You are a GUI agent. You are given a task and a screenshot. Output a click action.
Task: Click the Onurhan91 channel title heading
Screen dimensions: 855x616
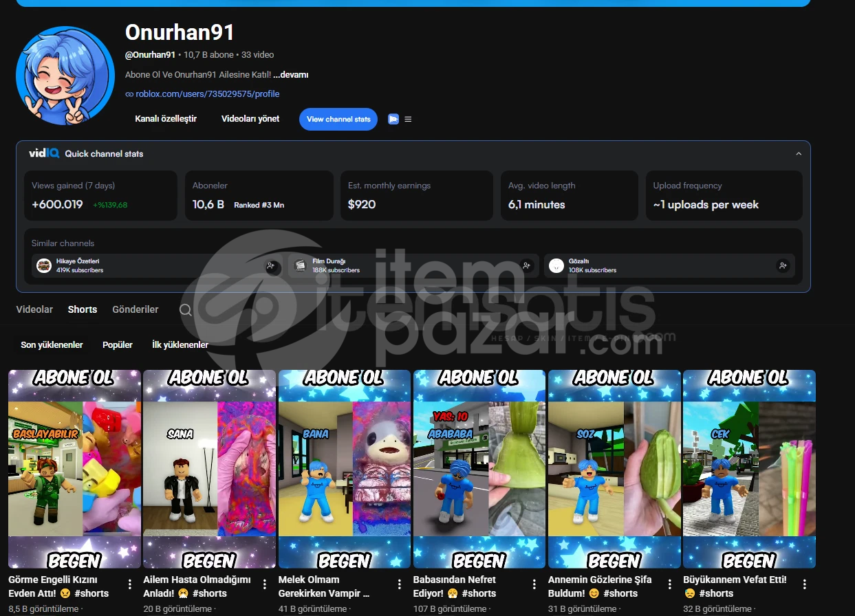coord(180,32)
